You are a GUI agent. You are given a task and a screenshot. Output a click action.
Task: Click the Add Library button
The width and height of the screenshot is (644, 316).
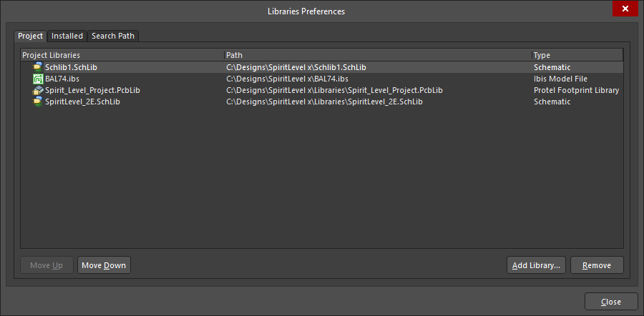point(536,265)
